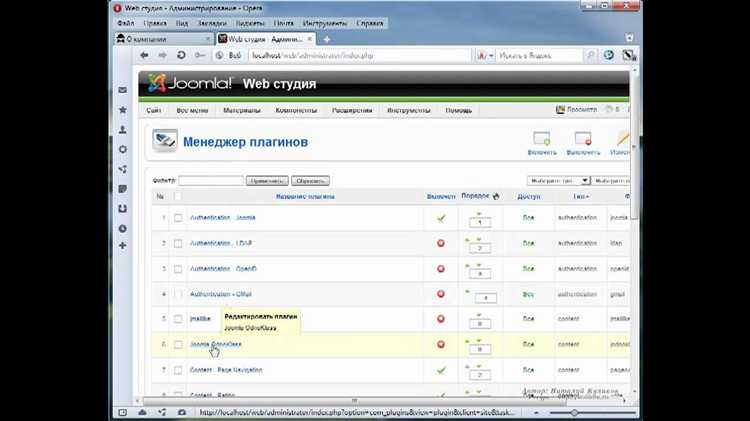Viewport: 750px width, 421px height.
Task: Open the Content - Page Navigation link
Action: (226, 370)
